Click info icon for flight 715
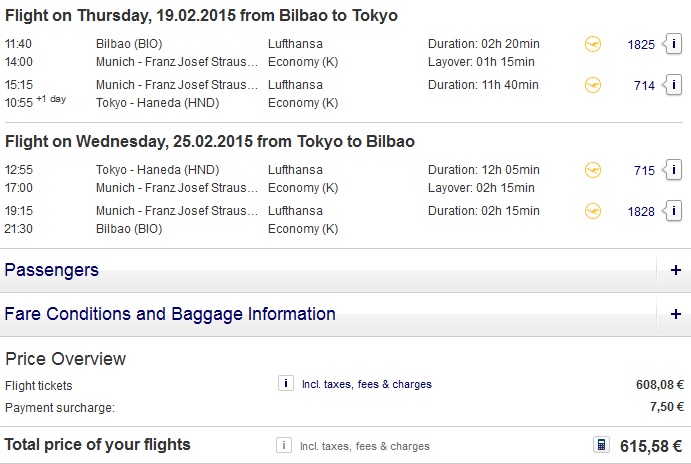The width and height of the screenshot is (691, 464). coord(674,170)
